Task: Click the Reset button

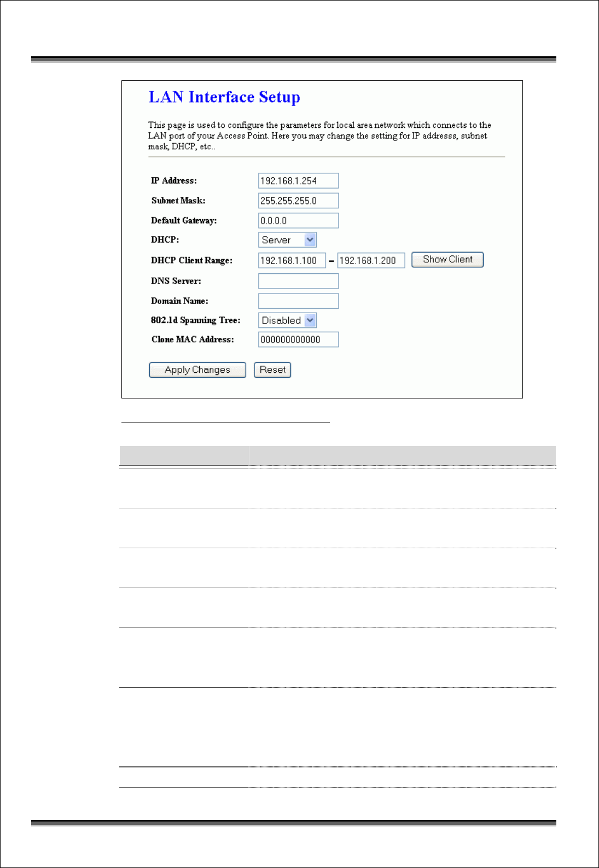Action: point(272,370)
